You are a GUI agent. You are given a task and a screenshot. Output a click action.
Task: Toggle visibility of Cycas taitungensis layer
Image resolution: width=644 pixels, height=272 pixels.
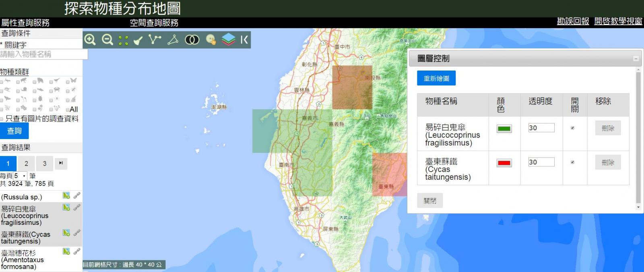[x=572, y=162]
